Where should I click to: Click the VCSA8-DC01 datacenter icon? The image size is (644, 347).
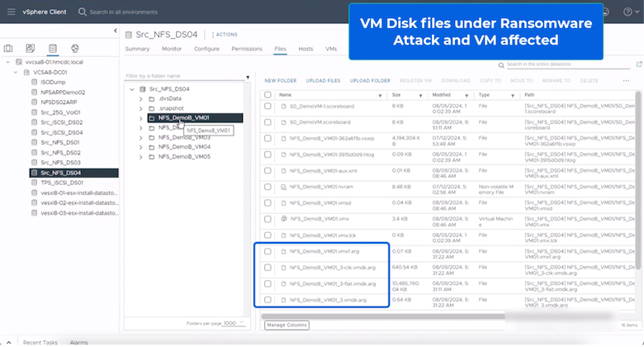point(26,73)
